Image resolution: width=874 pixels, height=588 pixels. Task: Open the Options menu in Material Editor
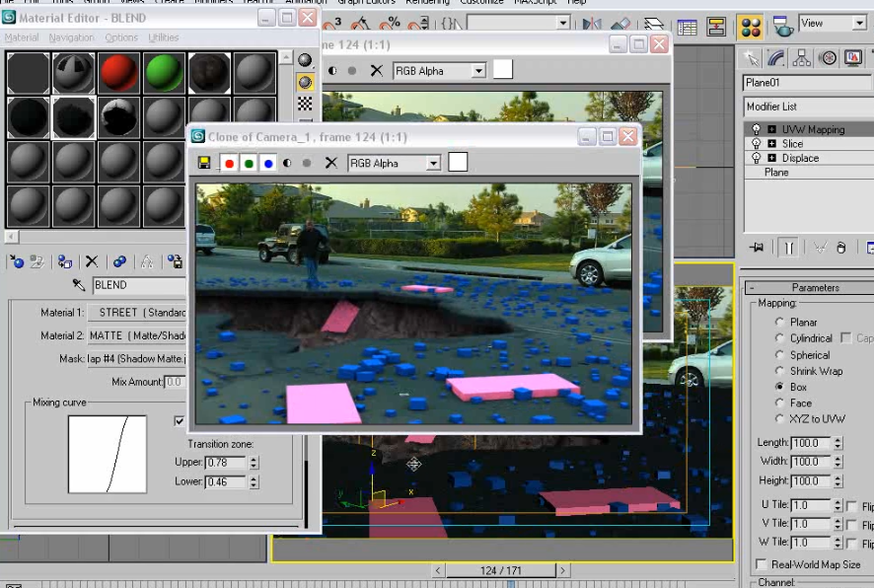coord(121,37)
